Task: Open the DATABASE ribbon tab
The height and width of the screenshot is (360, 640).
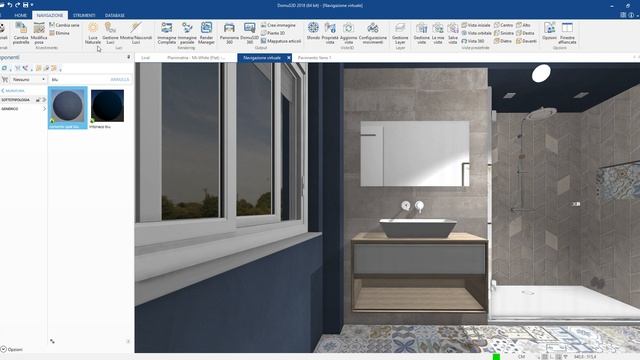Action: tap(115, 15)
